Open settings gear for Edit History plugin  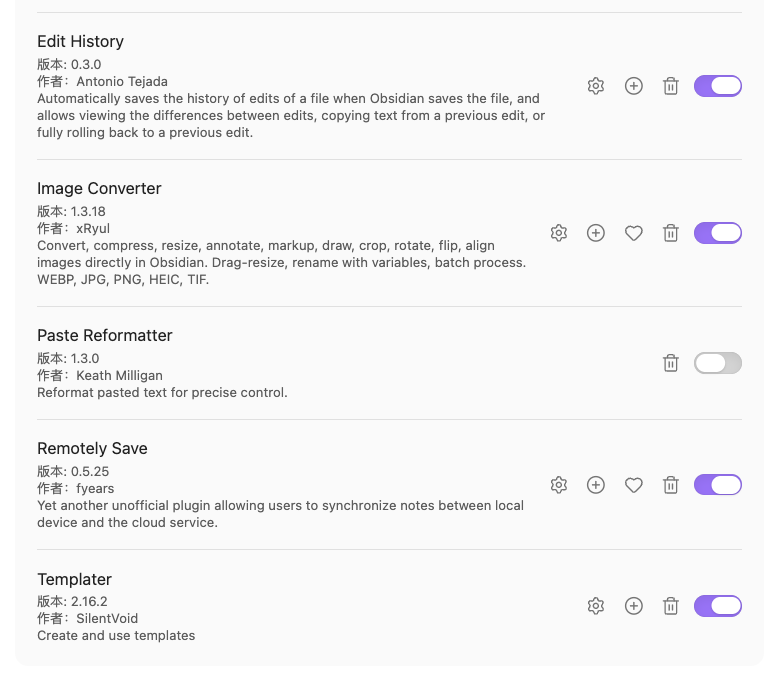tap(596, 86)
